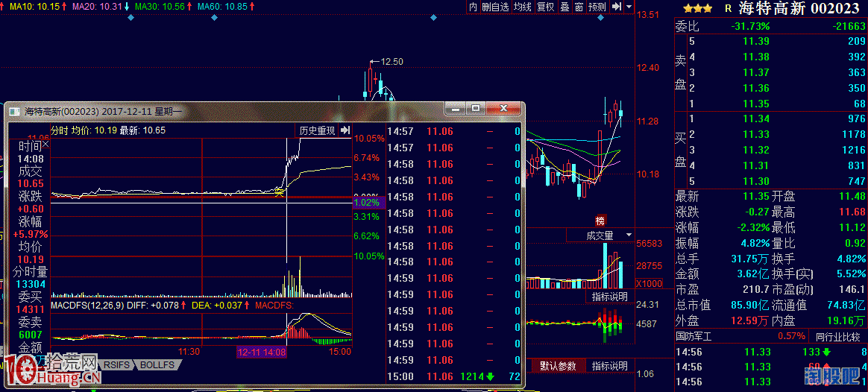Click the yellow R margin-trading marker
This screenshot has height=392, width=868.
[728, 9]
